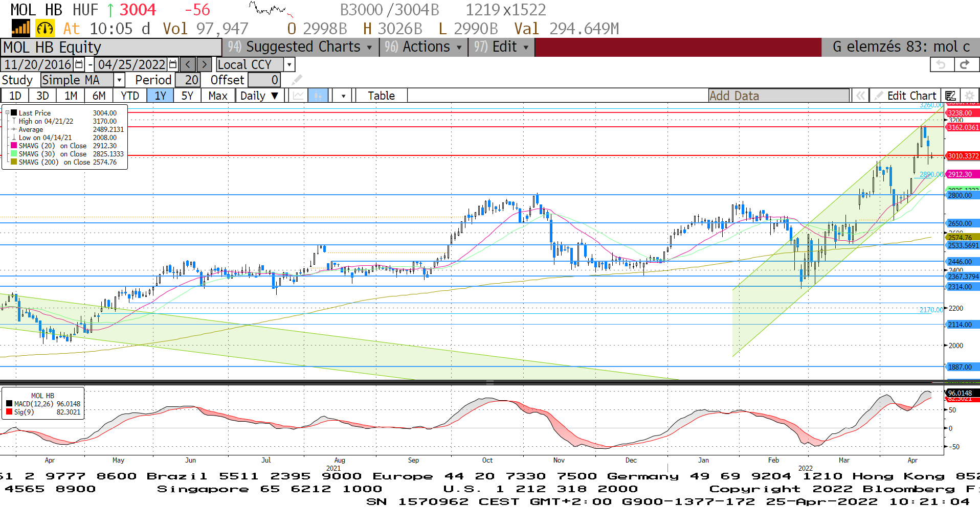Click the SMAVG (200) olive color swatch

click(x=14, y=162)
